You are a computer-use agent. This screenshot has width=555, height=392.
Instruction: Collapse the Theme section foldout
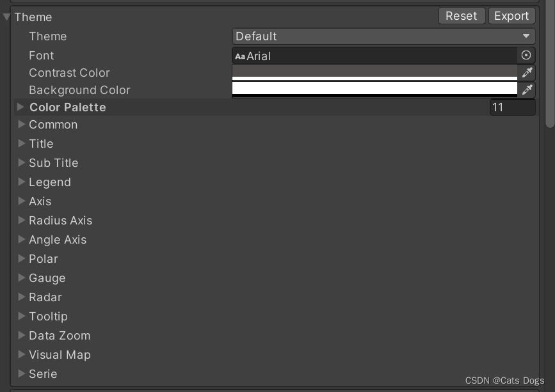click(6, 17)
